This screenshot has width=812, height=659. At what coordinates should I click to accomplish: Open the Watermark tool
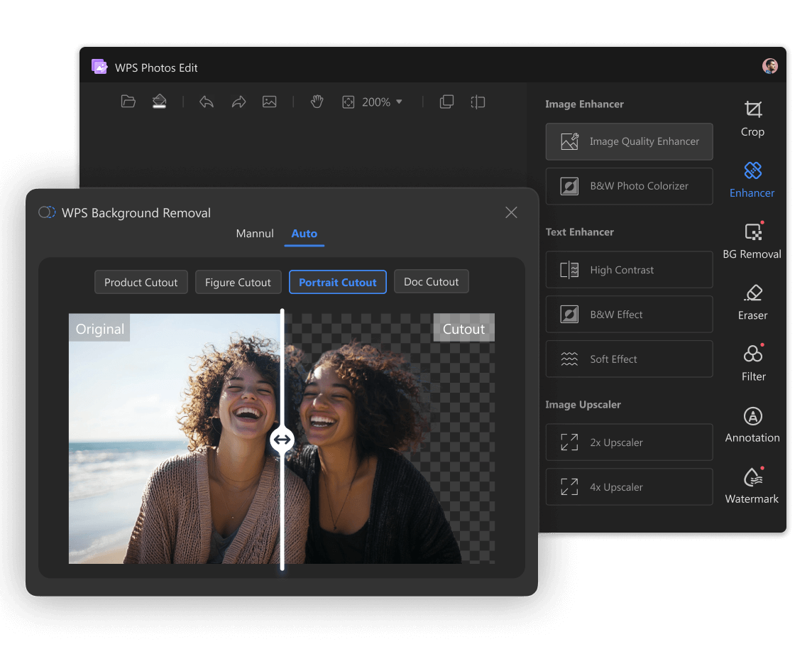coord(752,486)
